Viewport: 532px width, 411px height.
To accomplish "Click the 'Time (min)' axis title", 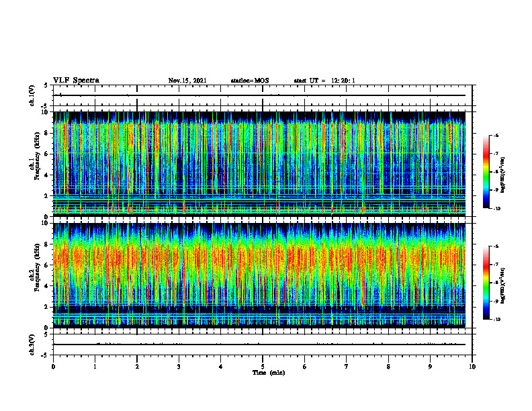I will coord(269,373).
